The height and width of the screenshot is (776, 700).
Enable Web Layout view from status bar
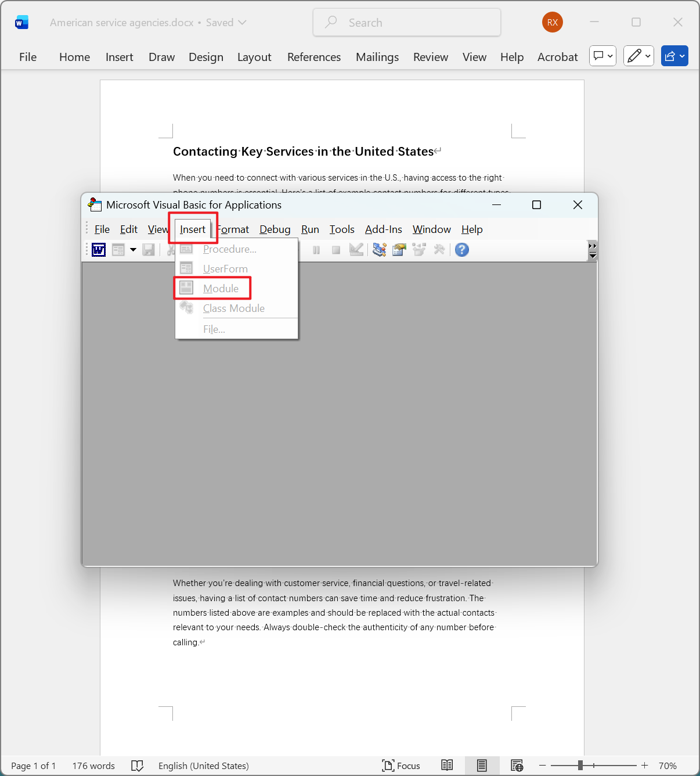517,766
